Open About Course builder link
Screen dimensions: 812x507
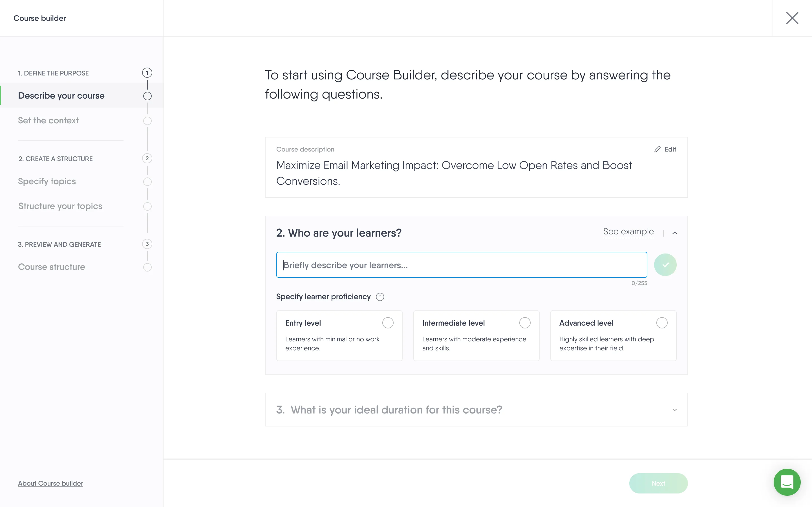(x=51, y=483)
